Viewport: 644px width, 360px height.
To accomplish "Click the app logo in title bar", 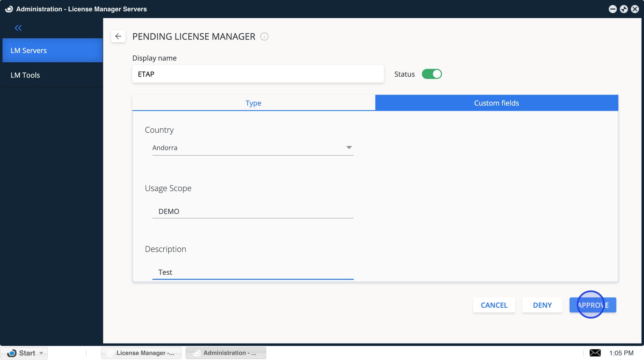I will (9, 9).
